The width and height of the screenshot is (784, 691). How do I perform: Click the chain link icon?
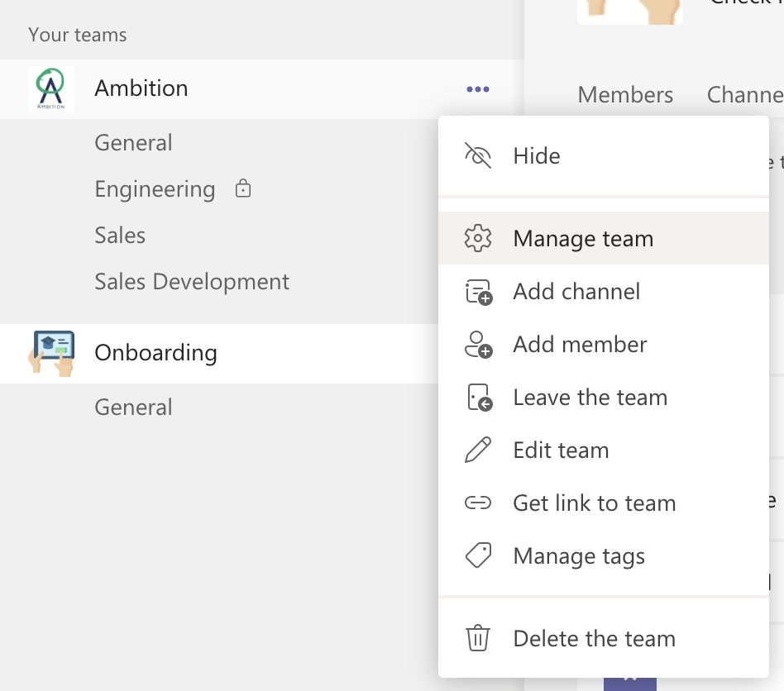coord(478,503)
